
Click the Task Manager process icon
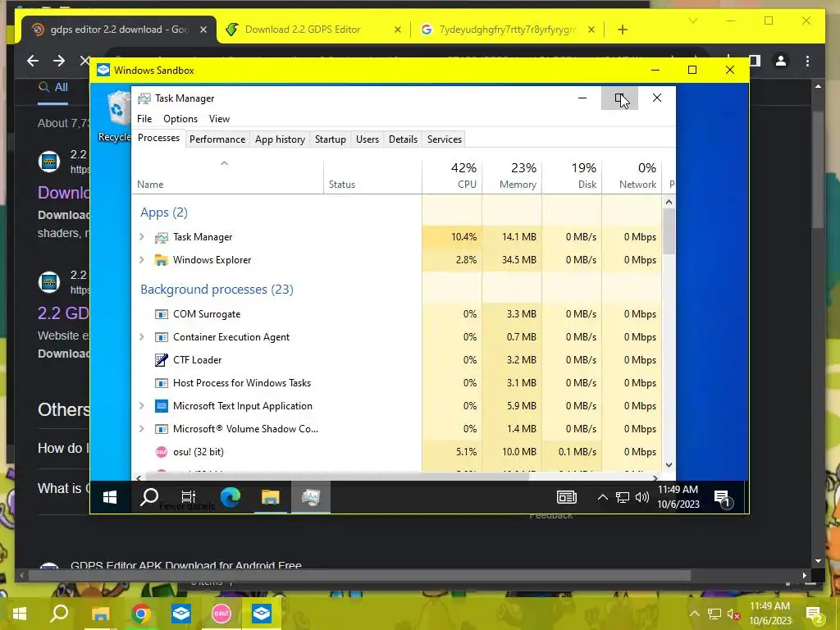162,237
